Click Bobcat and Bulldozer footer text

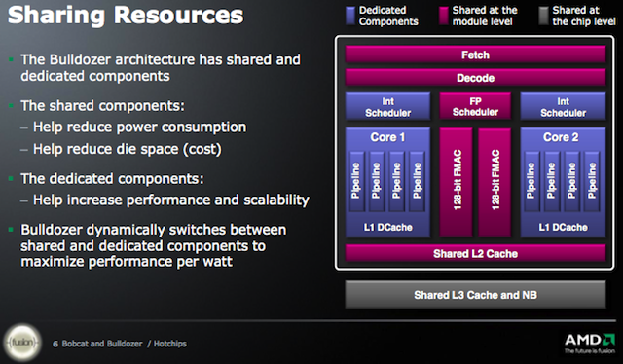coord(102,344)
